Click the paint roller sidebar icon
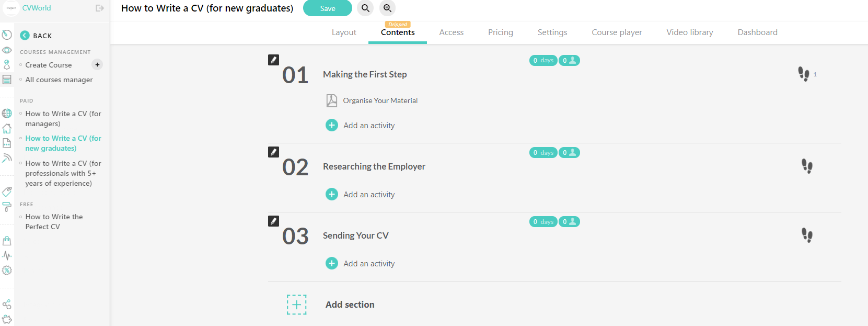 click(7, 207)
